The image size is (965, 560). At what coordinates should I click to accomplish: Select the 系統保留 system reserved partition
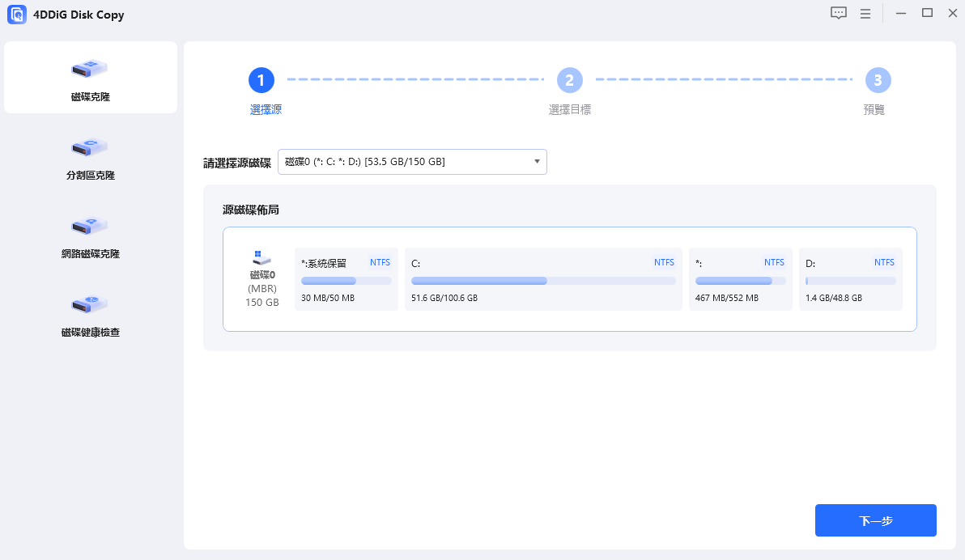pyautogui.click(x=346, y=279)
